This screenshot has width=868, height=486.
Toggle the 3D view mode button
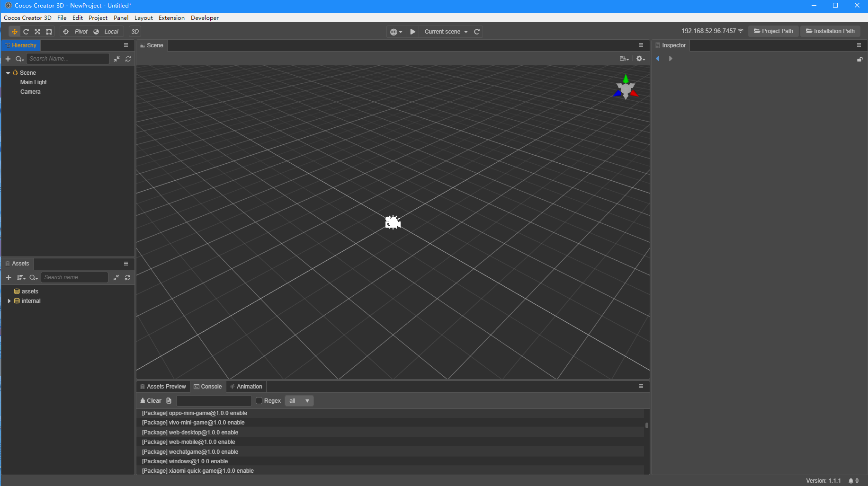coord(135,32)
